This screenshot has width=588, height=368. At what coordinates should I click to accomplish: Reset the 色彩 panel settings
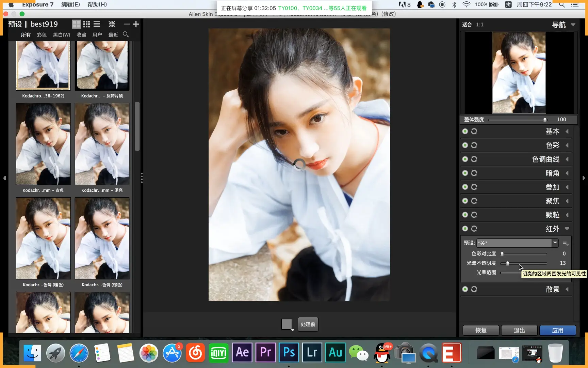(474, 145)
